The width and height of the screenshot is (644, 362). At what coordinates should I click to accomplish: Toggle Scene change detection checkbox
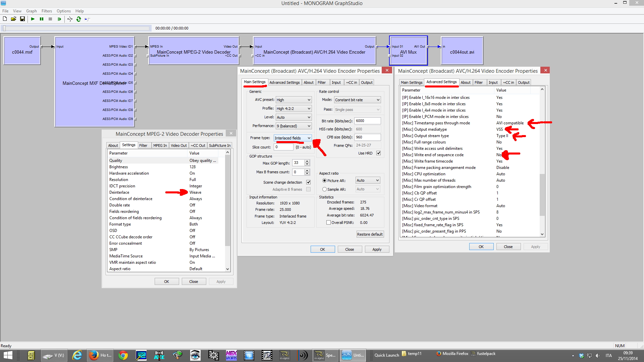pos(308,182)
